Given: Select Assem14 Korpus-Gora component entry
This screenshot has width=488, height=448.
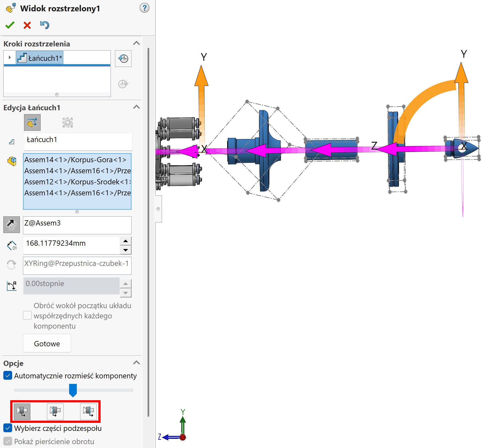Looking at the screenshot, I should pyautogui.click(x=75, y=160).
